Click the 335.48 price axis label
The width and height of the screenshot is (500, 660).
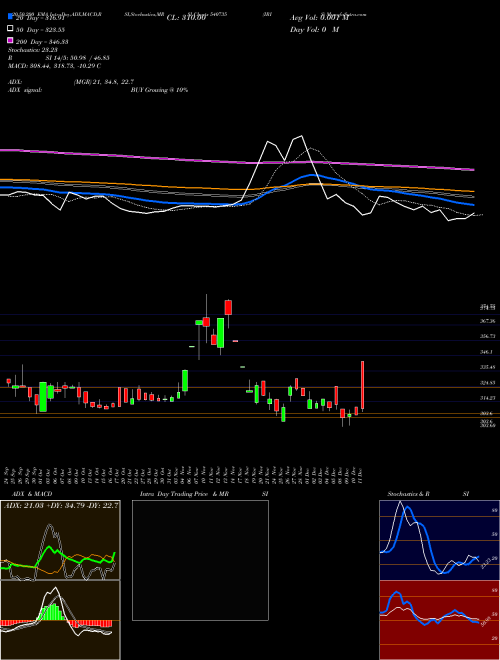[x=488, y=367]
